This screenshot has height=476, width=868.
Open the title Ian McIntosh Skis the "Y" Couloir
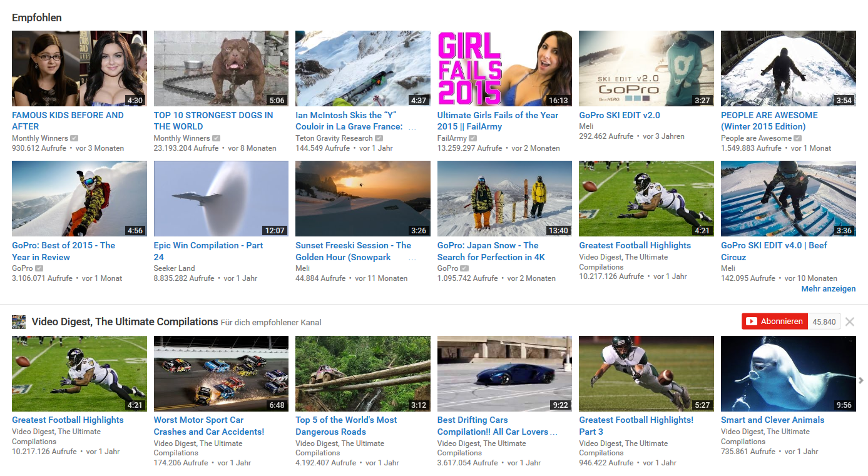click(x=356, y=121)
